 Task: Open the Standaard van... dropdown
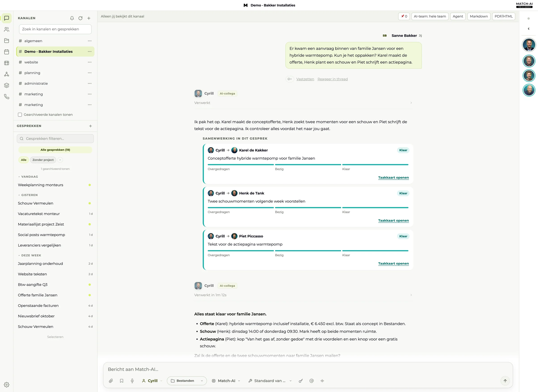click(x=270, y=381)
